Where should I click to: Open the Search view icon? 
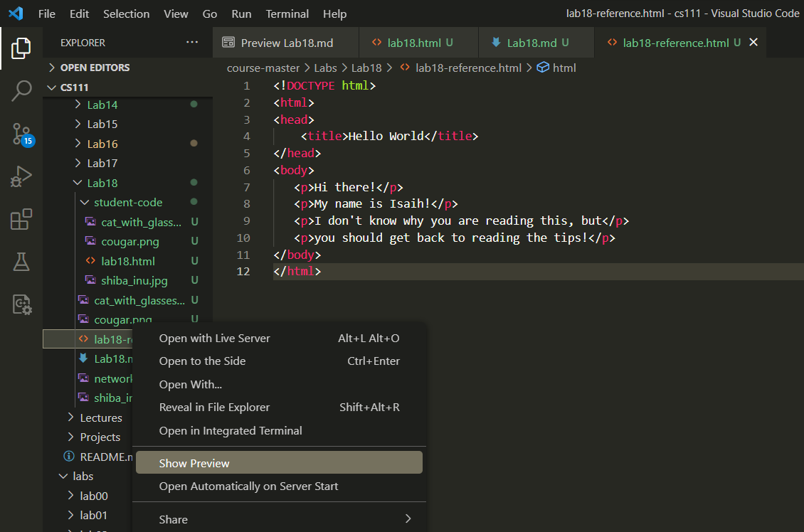click(21, 91)
